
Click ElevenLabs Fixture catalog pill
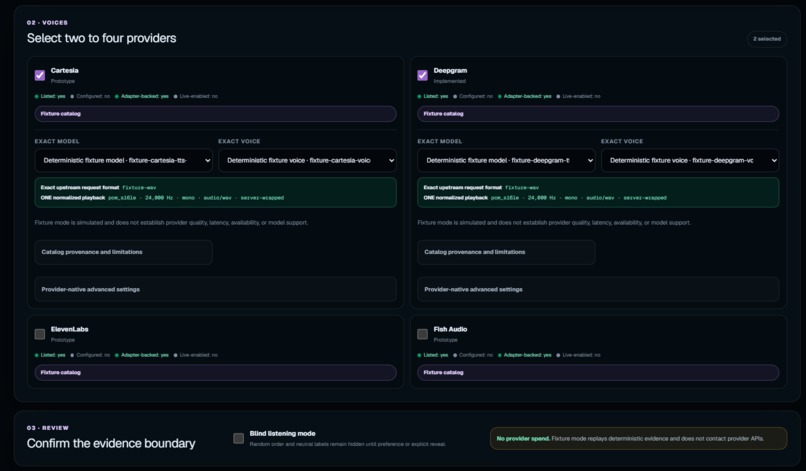(215, 372)
